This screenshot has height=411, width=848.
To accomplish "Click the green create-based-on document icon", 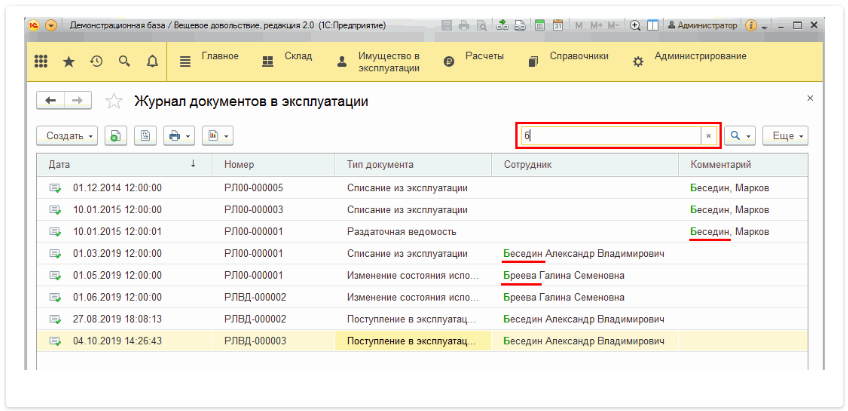I will [117, 135].
